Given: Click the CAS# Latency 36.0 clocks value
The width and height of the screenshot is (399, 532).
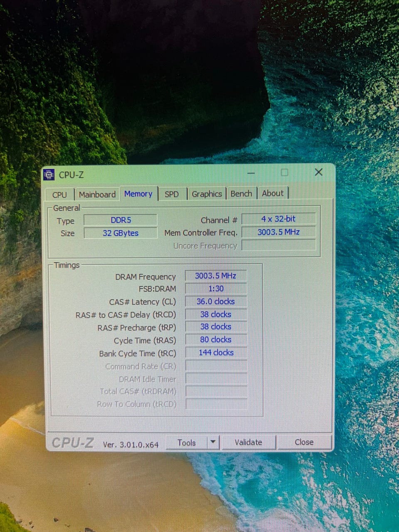Looking at the screenshot, I should pyautogui.click(x=216, y=301).
